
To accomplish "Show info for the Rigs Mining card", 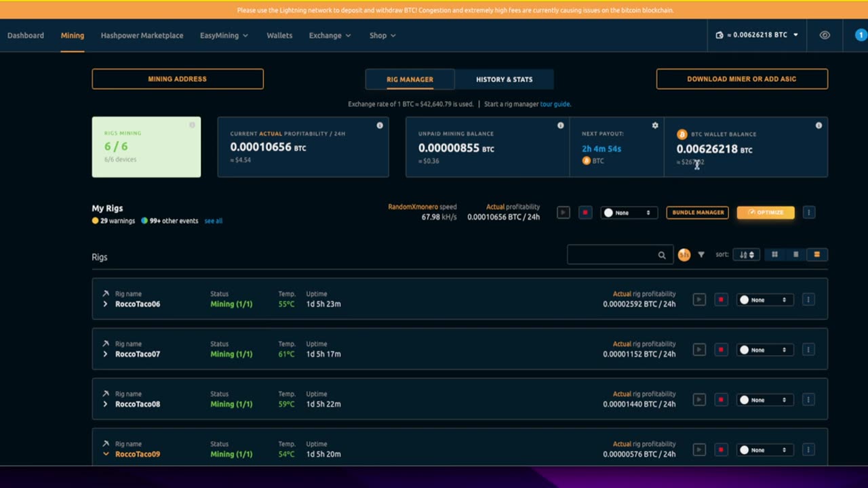I will point(192,125).
